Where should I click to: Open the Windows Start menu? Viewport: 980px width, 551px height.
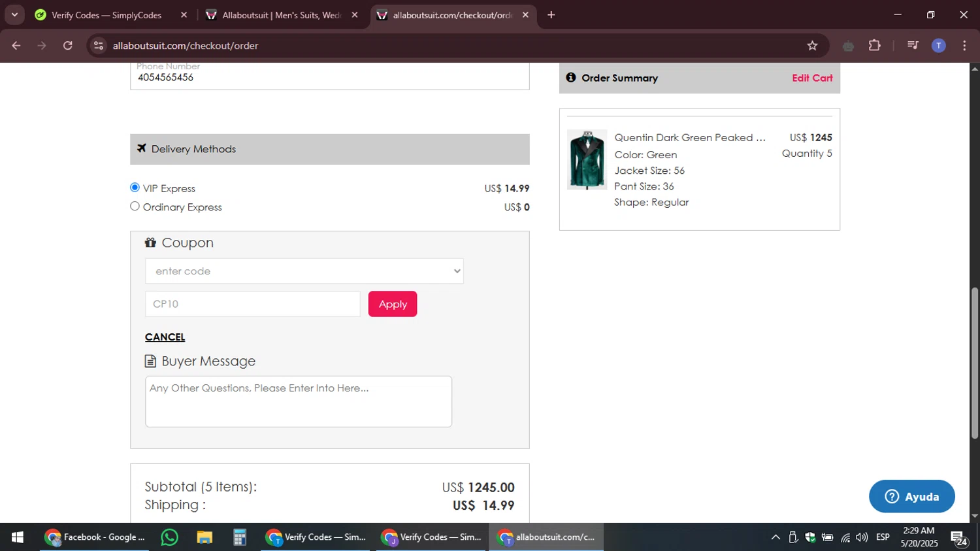(x=18, y=537)
